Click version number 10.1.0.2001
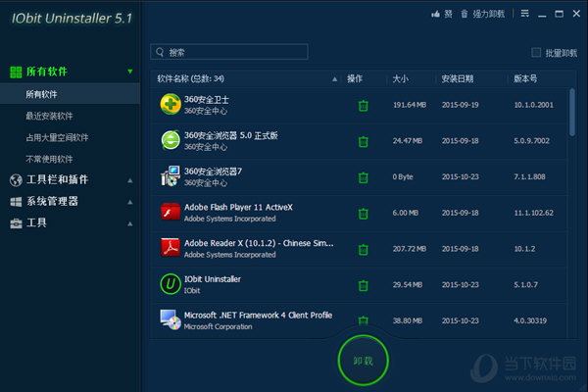Viewport: 588px width, 392px height. click(x=534, y=105)
